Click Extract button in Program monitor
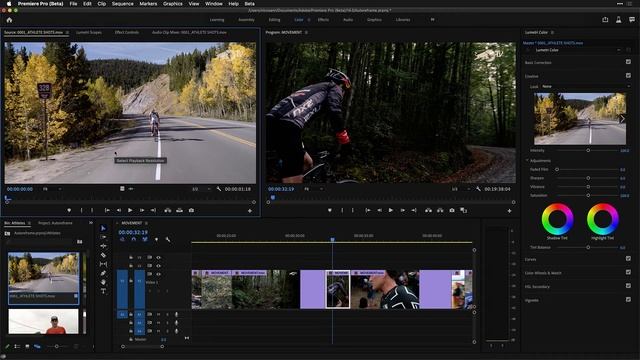Screen dimensions: 640x360 (440, 210)
